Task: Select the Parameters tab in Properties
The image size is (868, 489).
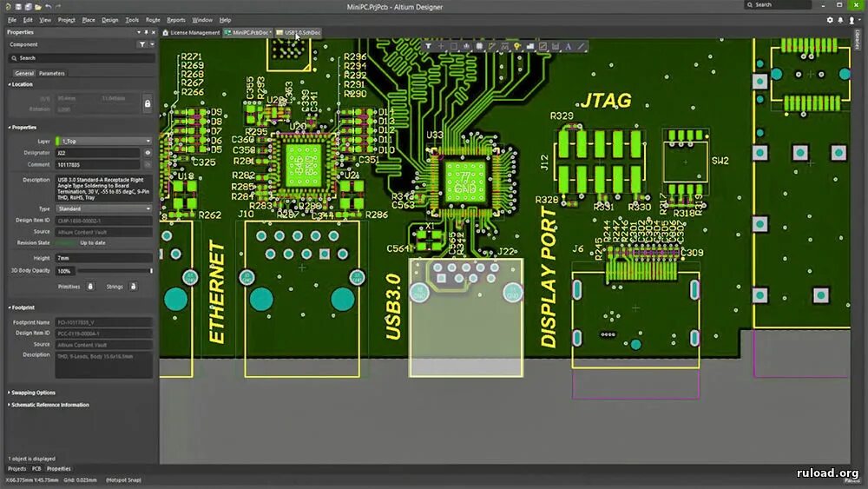Action: [51, 73]
